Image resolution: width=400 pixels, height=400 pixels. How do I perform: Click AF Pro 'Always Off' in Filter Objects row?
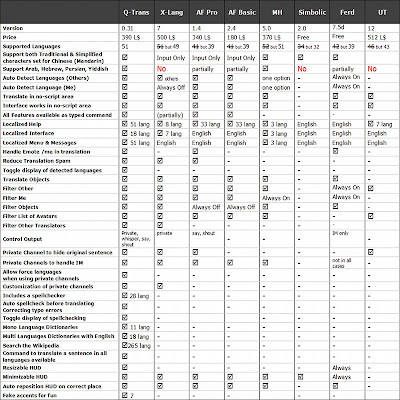click(206, 207)
